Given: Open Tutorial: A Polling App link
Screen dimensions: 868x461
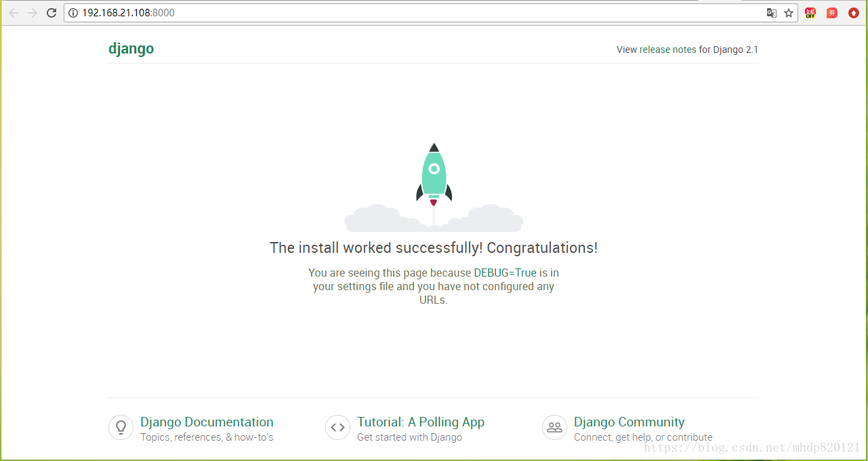Looking at the screenshot, I should pyautogui.click(x=421, y=422).
